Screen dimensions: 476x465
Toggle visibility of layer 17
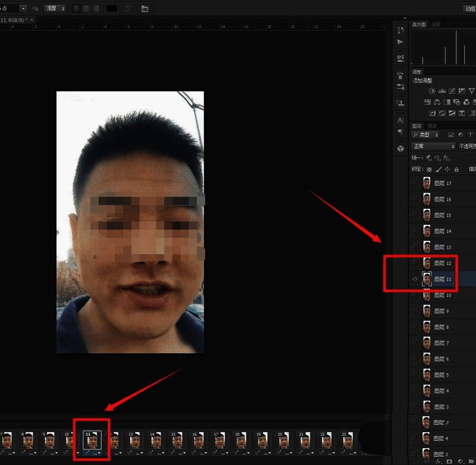pyautogui.click(x=415, y=183)
